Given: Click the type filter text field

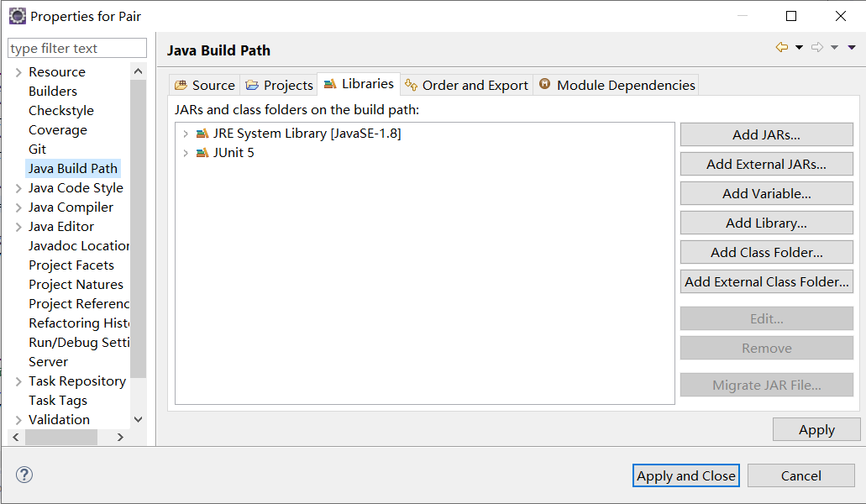Looking at the screenshot, I should click(77, 49).
